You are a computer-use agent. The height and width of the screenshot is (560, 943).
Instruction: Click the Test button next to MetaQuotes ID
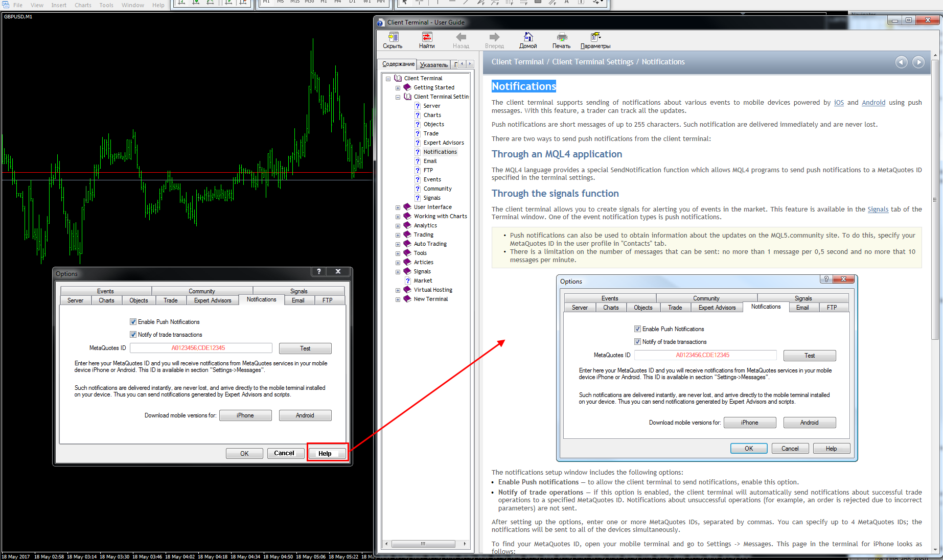point(305,348)
